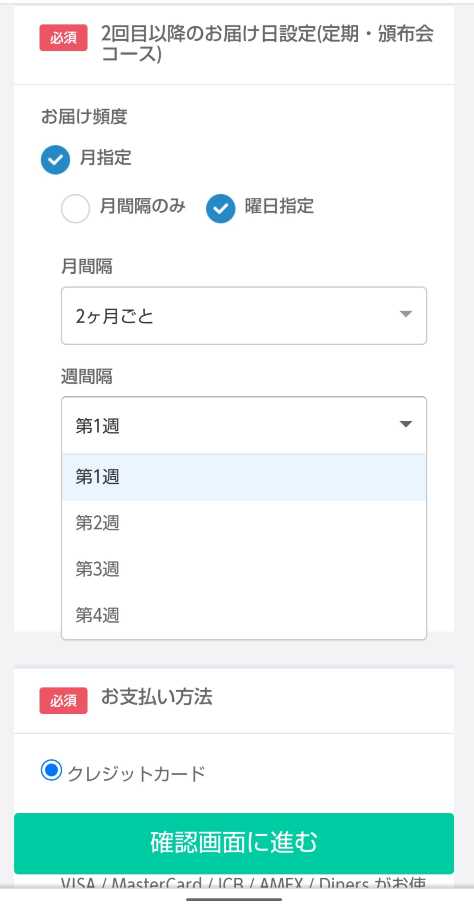The width and height of the screenshot is (474, 909).
Task: Choose the 月間隔のみ radio option
Action: 75,209
